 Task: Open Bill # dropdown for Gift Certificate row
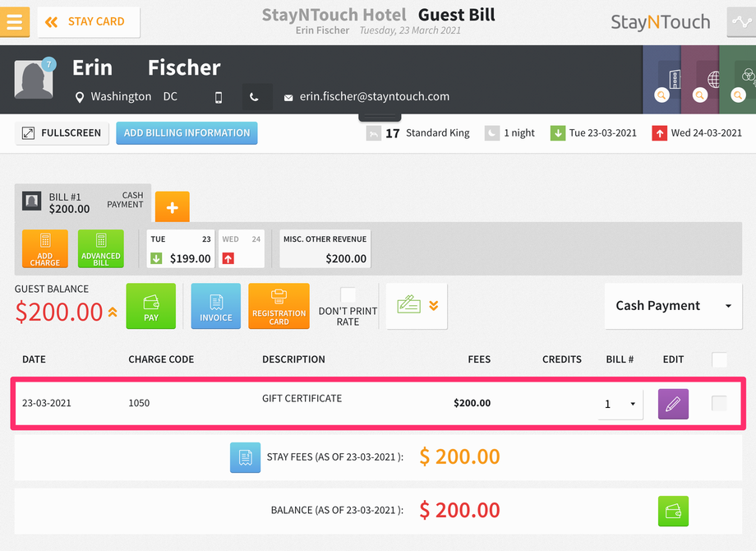[x=620, y=404]
